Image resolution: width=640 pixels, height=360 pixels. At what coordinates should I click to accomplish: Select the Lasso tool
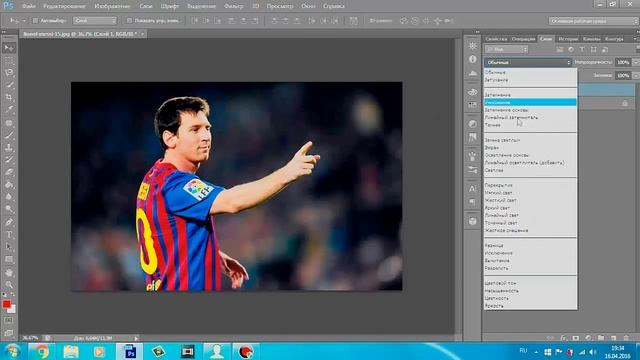(x=9, y=73)
